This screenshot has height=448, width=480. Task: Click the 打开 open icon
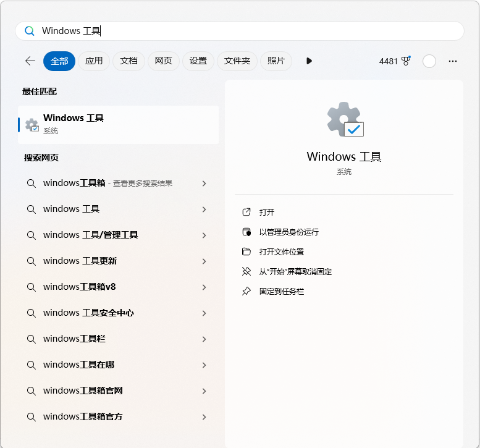tap(246, 212)
